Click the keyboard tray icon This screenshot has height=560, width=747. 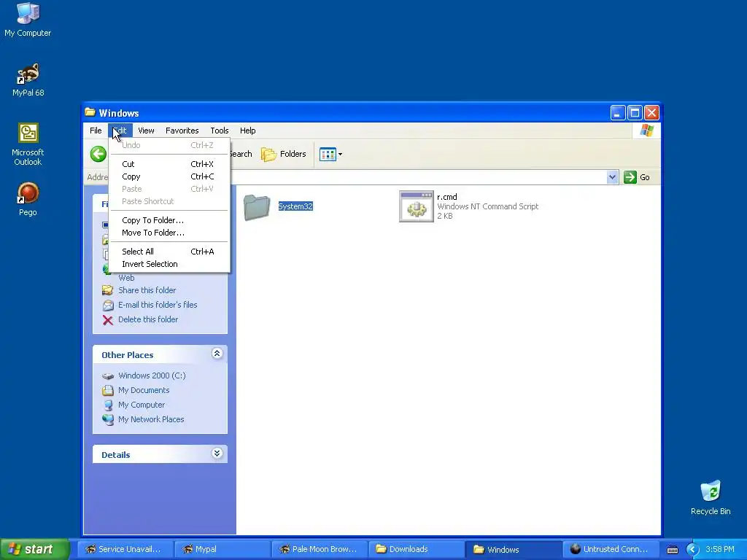tap(672, 550)
